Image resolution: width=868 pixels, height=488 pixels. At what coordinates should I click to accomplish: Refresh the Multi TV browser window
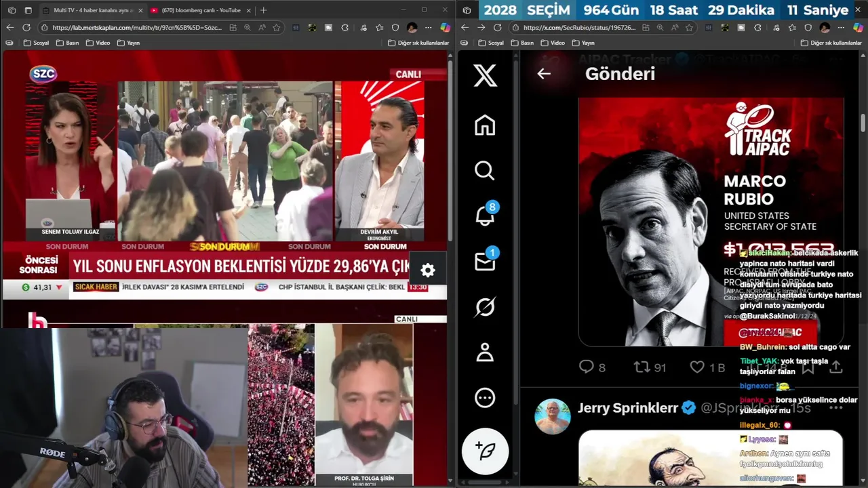tap(26, 28)
